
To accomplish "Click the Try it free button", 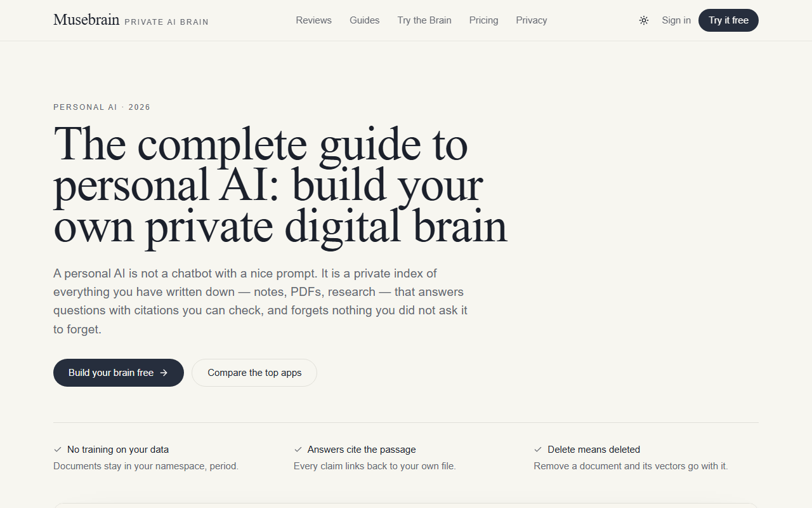I will pos(728,20).
